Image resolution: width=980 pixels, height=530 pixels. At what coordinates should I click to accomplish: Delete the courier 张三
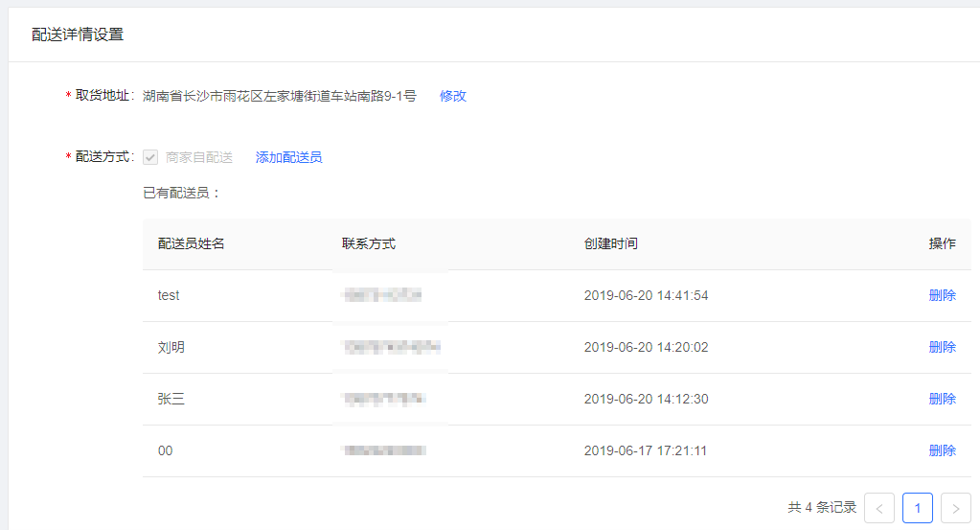click(942, 399)
